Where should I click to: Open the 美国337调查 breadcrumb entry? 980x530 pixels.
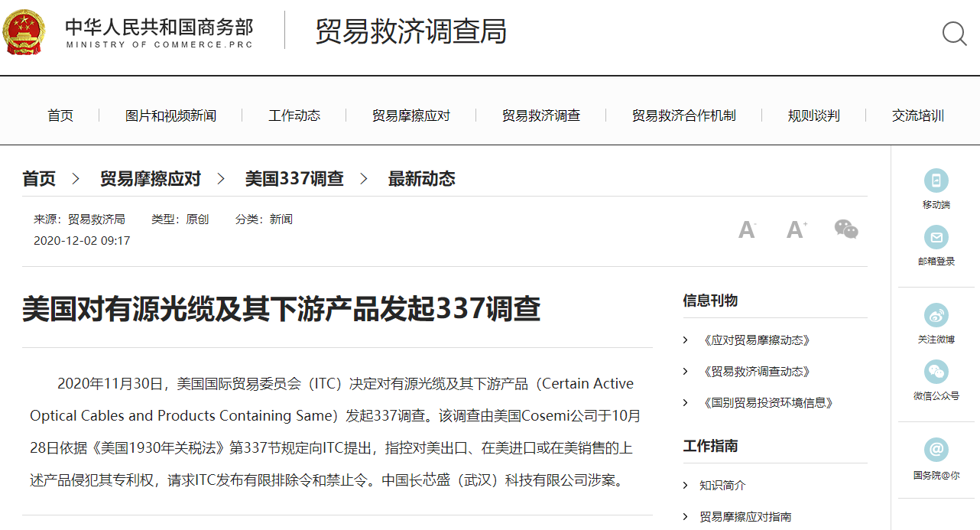coord(294,178)
